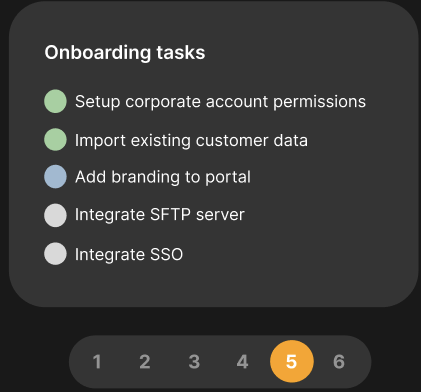The image size is (421, 392).
Task: Open the Add branding to portal task
Action: [x=163, y=177]
